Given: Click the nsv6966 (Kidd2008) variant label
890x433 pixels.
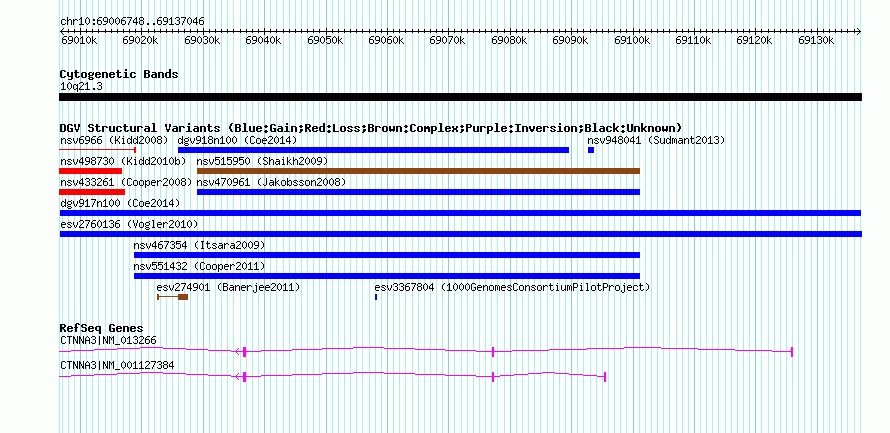Looking at the screenshot, I should pos(114,140).
